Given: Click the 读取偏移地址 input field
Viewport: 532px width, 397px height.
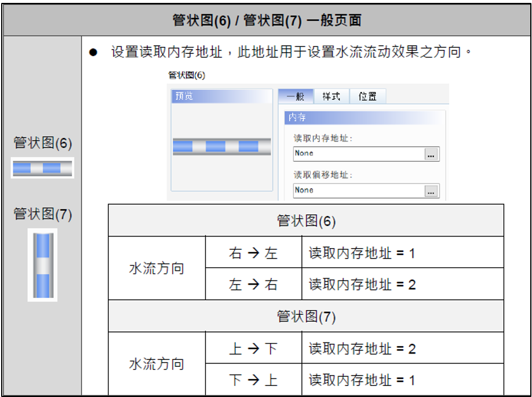Looking at the screenshot, I should coord(359,190).
